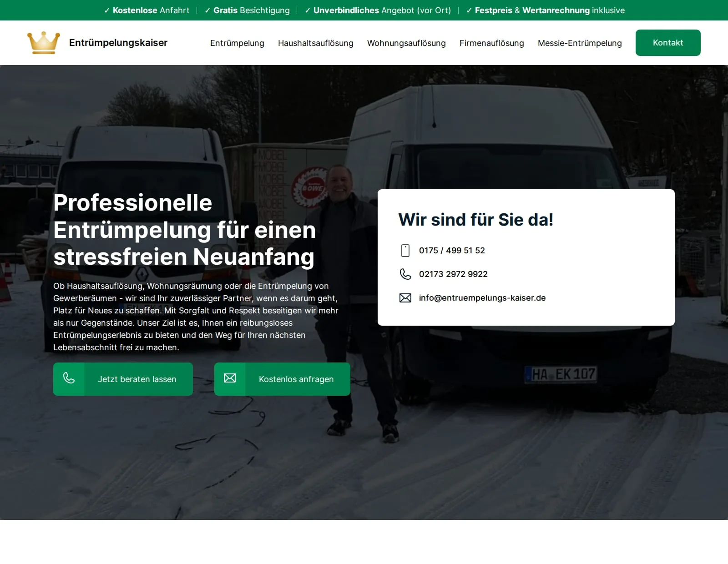Click the Entrümpelungskaiser site title
This screenshot has width=728, height=564.
tap(118, 42)
